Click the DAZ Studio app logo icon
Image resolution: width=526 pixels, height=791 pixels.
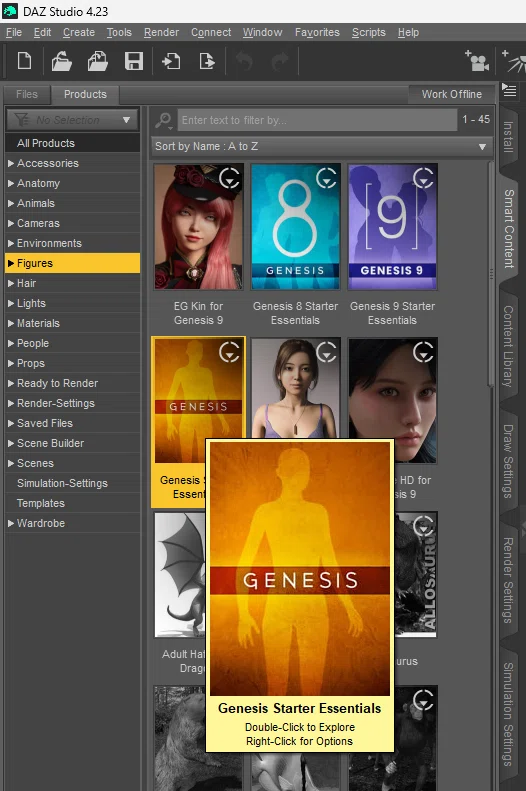[10, 11]
